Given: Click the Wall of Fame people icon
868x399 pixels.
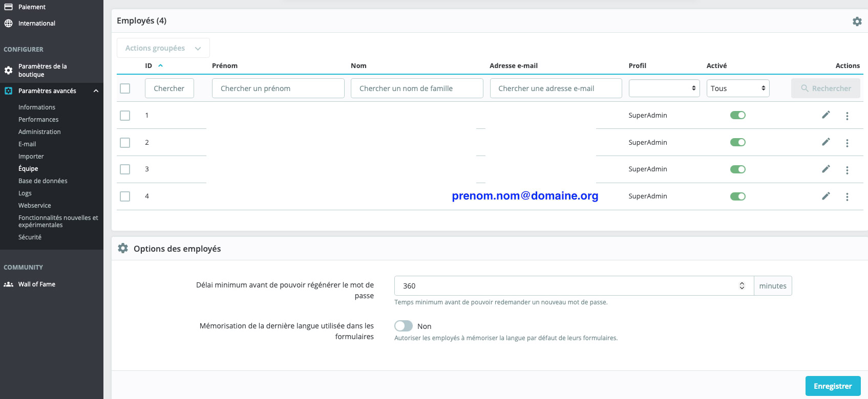Looking at the screenshot, I should click(9, 284).
